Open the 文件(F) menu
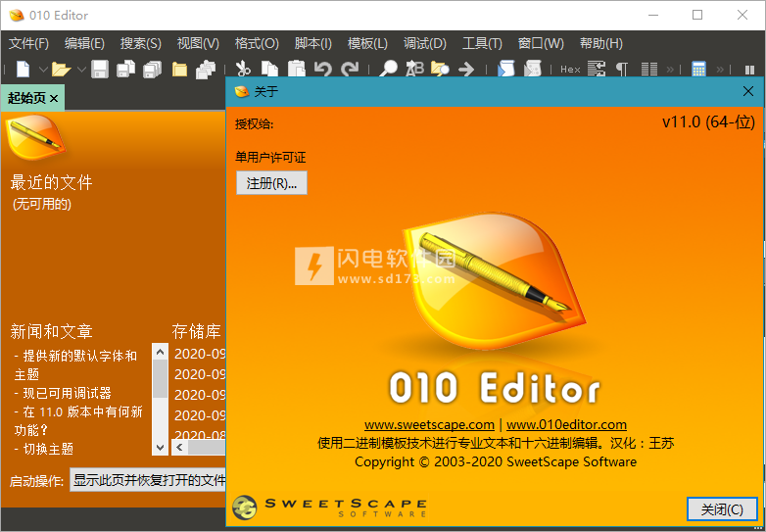This screenshot has height=532, width=766. tap(28, 43)
